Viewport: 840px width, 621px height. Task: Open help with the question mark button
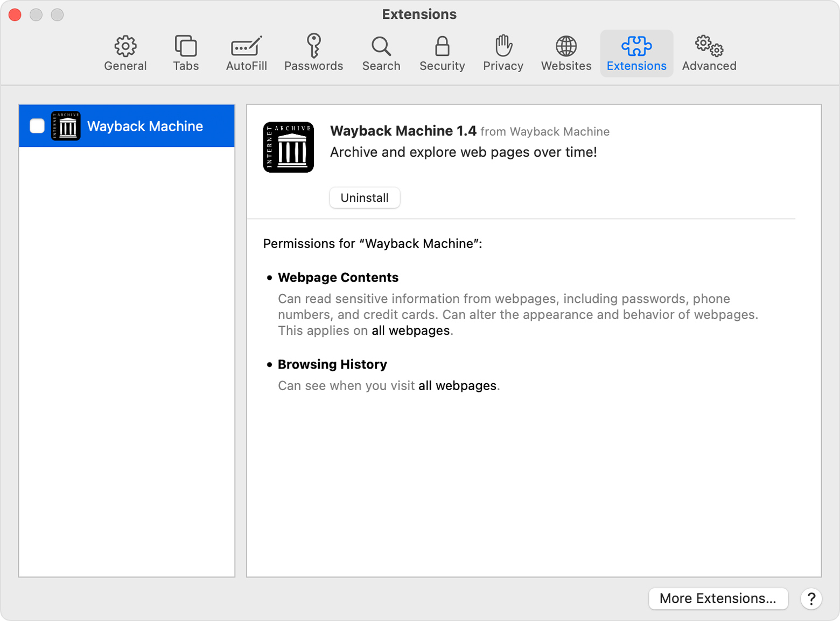pyautogui.click(x=811, y=598)
